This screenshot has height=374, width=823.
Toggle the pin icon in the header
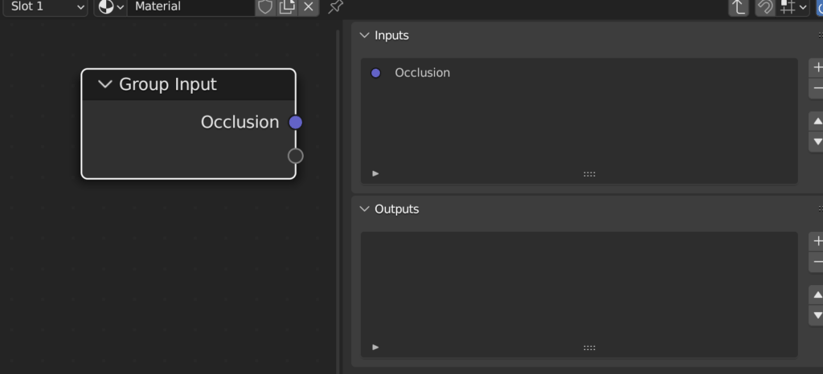pos(335,7)
